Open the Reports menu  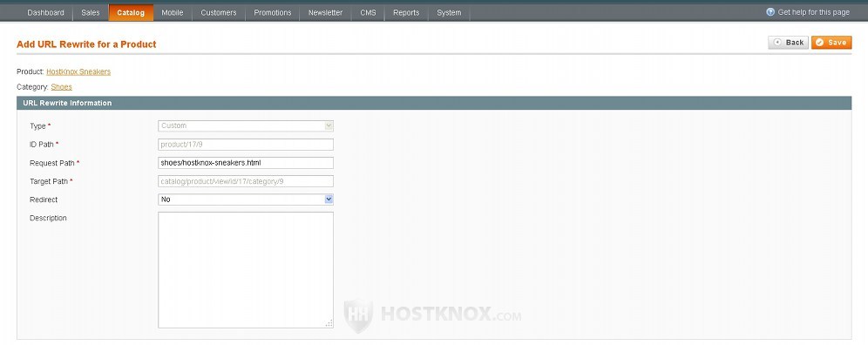tap(406, 13)
